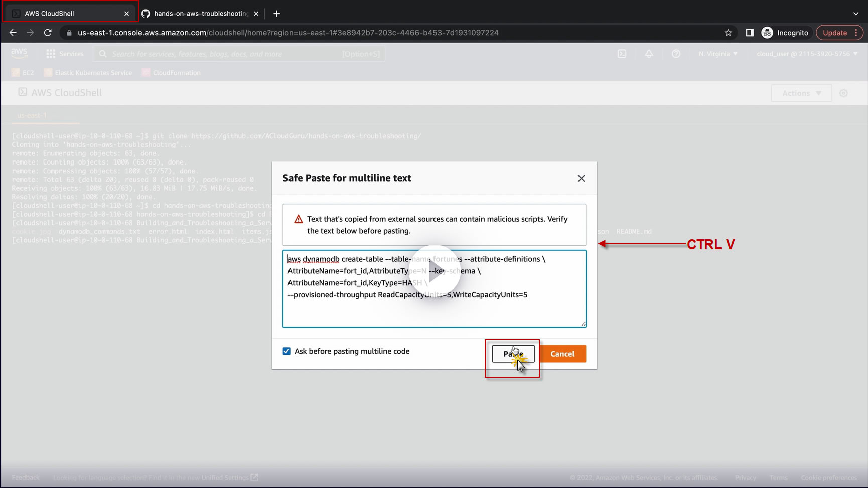868x488 pixels.
Task: Expand the CloudShell Actions dropdown
Action: (801, 93)
